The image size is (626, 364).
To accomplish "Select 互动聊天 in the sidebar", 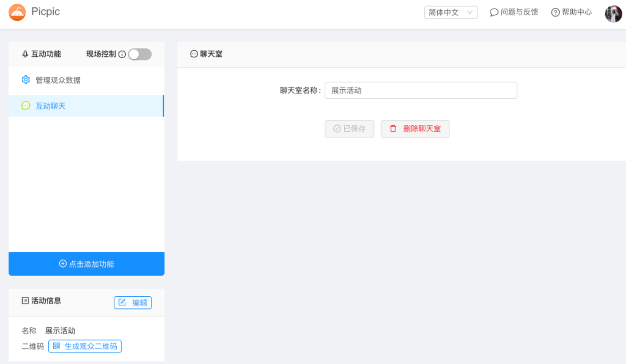I will pyautogui.click(x=86, y=106).
